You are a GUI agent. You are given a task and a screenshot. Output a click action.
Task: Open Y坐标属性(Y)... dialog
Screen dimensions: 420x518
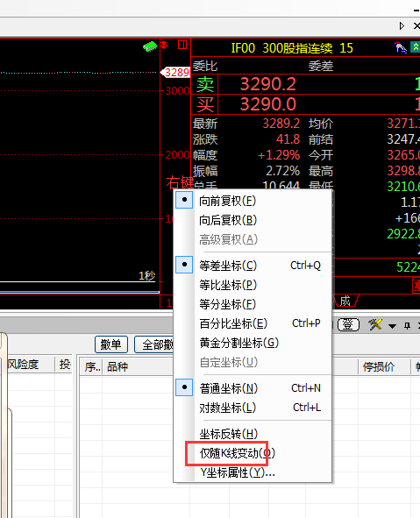point(253,472)
